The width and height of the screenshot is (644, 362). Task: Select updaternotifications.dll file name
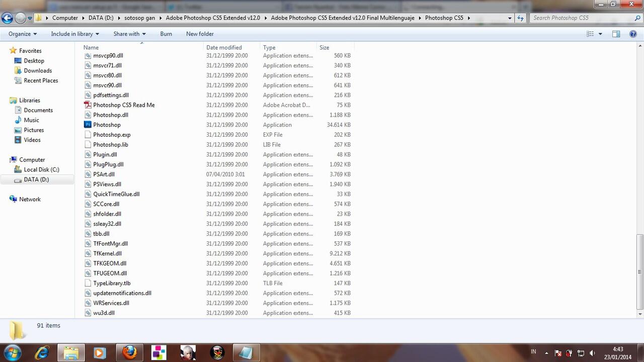(122, 293)
